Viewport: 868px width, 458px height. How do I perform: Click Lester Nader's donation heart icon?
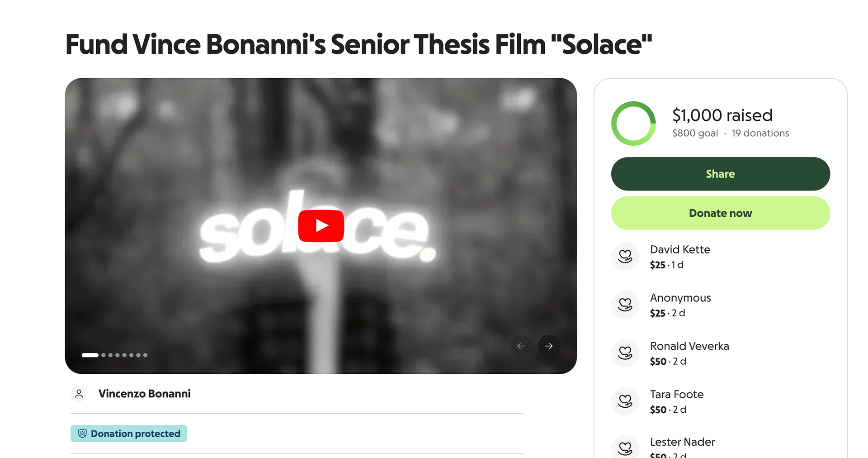(625, 448)
